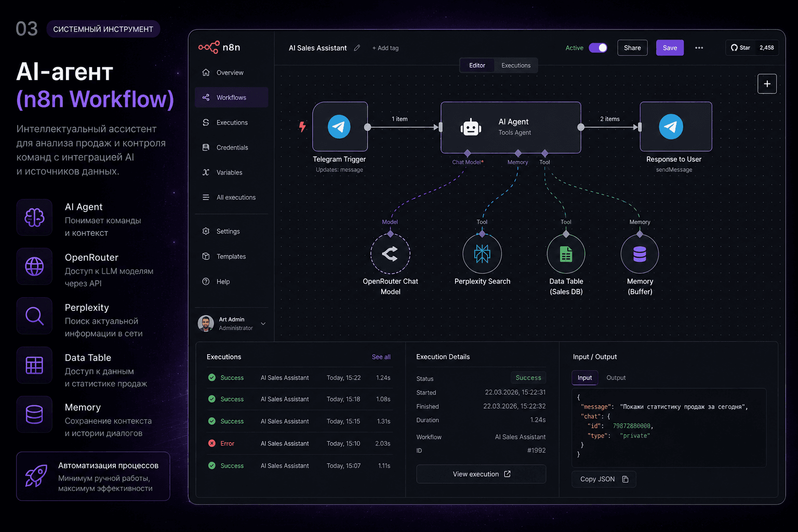Select the OpenRouter Chat Model node
Viewport: 798px width, 532px height.
[390, 254]
